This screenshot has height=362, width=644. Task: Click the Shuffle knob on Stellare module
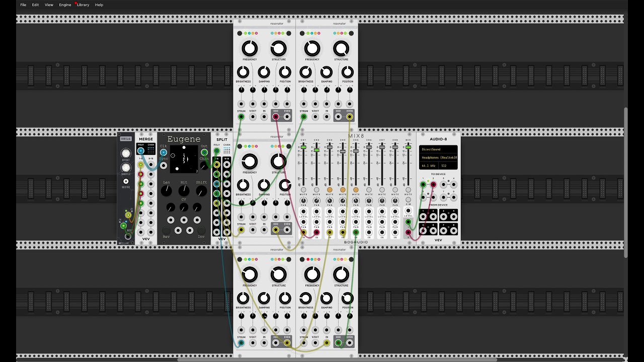coord(126,167)
